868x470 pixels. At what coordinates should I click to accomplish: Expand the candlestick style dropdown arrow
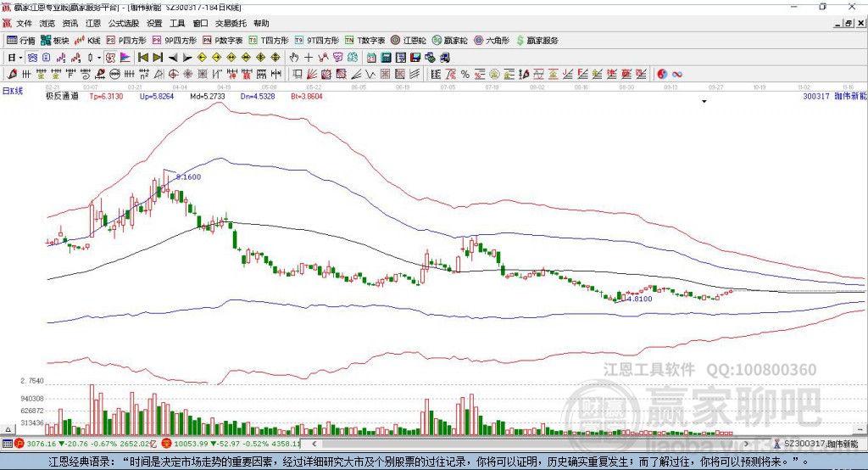pyautogui.click(x=98, y=58)
